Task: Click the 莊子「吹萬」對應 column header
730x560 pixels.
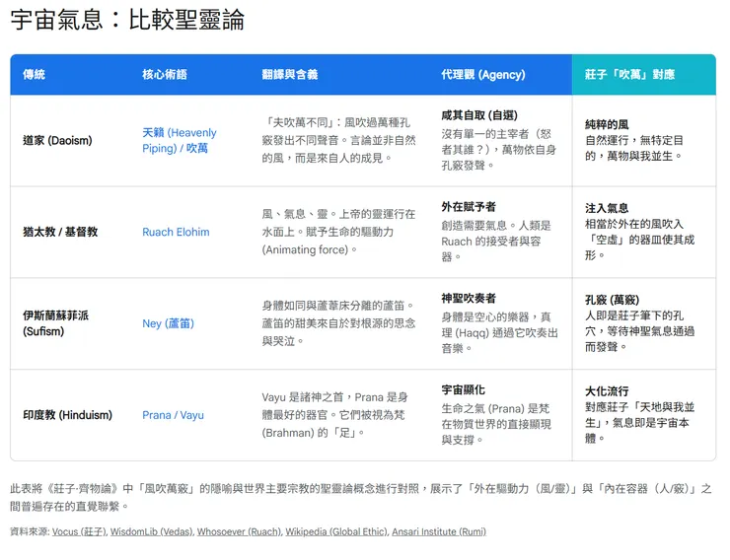Action: (629, 74)
